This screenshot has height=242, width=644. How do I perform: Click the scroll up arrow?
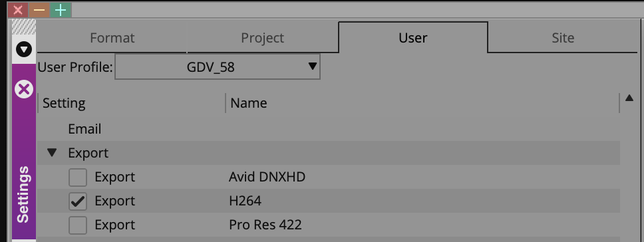[629, 98]
